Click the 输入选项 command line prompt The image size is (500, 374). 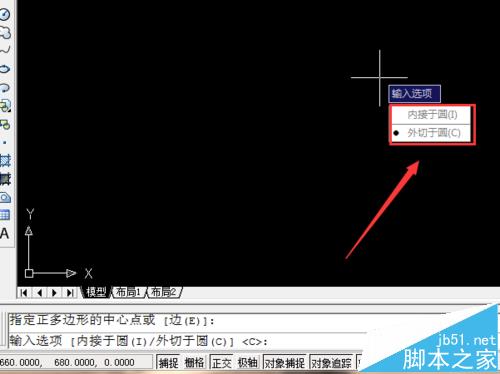coord(139,341)
